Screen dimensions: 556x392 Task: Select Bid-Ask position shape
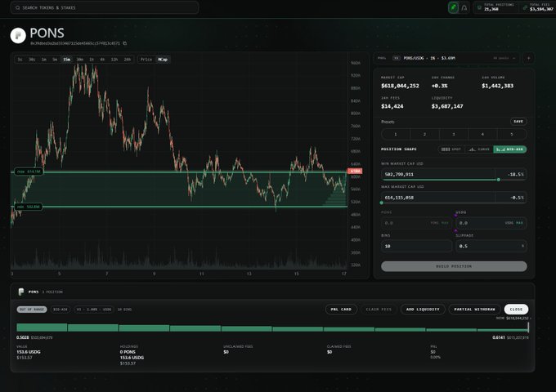pos(510,149)
